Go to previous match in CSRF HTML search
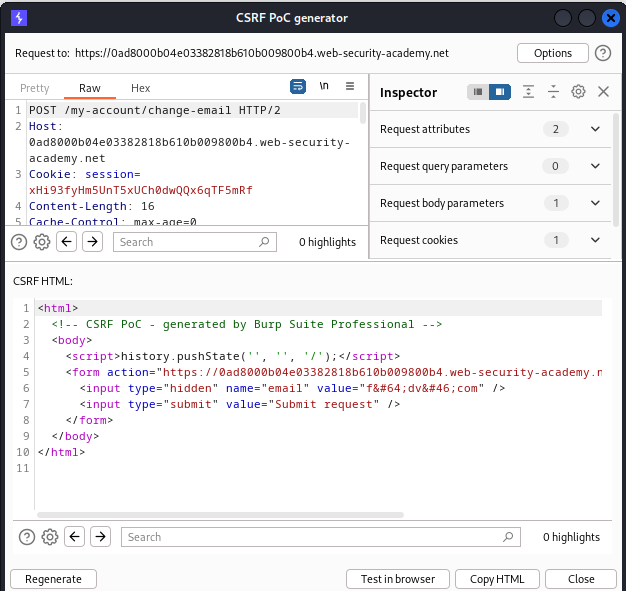The height and width of the screenshot is (591, 626). point(74,537)
